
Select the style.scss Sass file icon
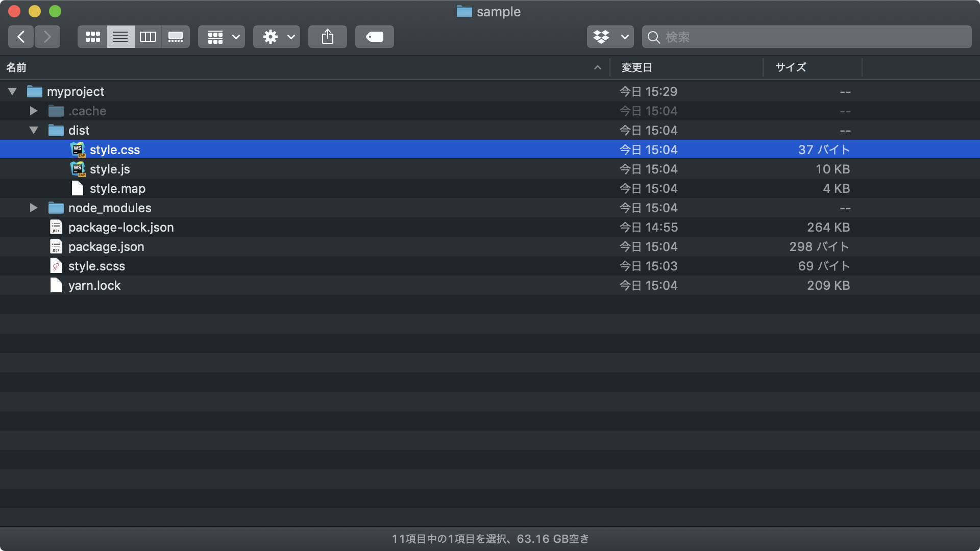pyautogui.click(x=56, y=266)
